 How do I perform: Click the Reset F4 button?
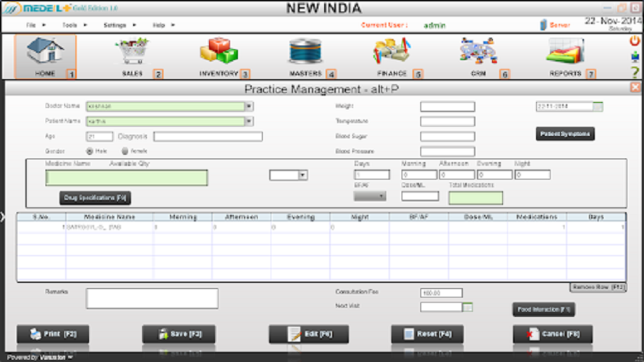coord(428,334)
